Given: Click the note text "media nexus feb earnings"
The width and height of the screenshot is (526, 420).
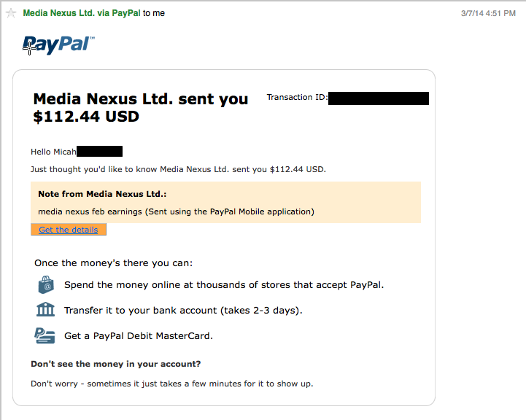Looking at the screenshot, I should point(90,212).
